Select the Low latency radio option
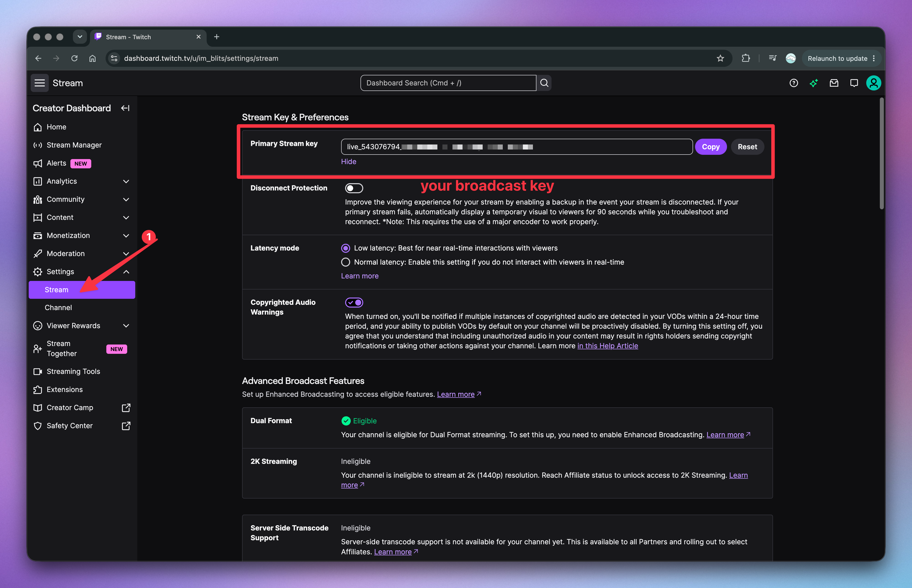This screenshot has width=912, height=588. click(345, 248)
